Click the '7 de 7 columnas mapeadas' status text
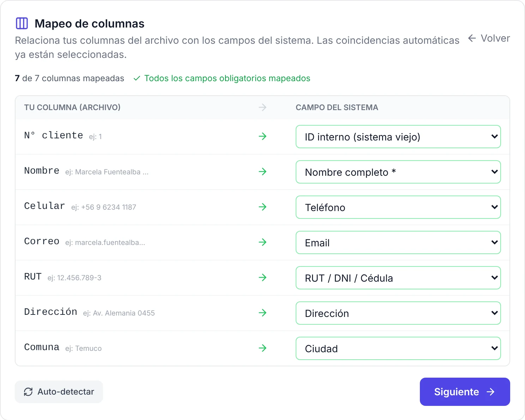 click(70, 78)
